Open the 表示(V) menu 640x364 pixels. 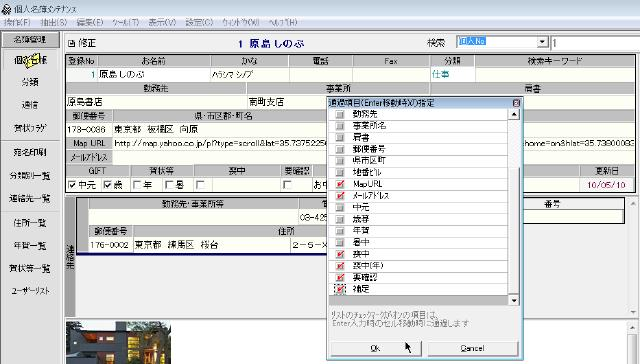point(162,22)
